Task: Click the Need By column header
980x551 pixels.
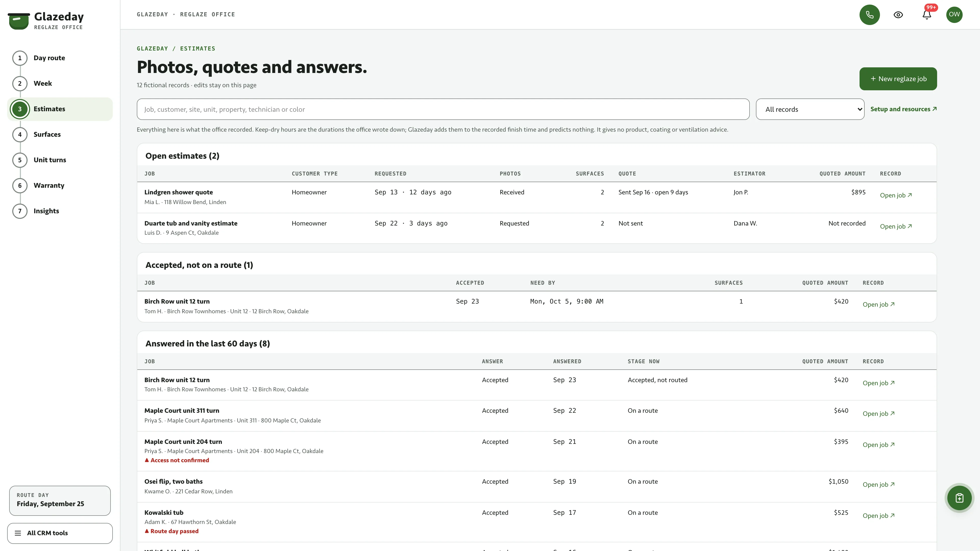Action: click(543, 283)
